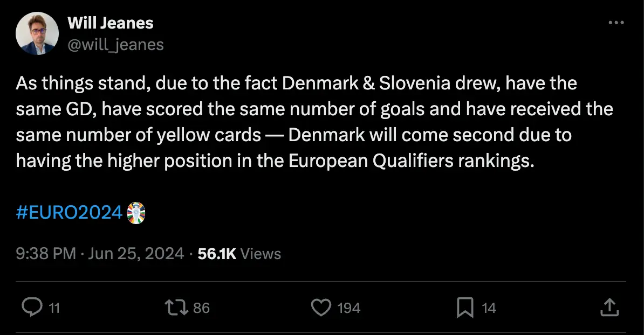Open the #EURO2024 hashtag link
Viewport: 644px width, 335px height.
[x=70, y=213]
